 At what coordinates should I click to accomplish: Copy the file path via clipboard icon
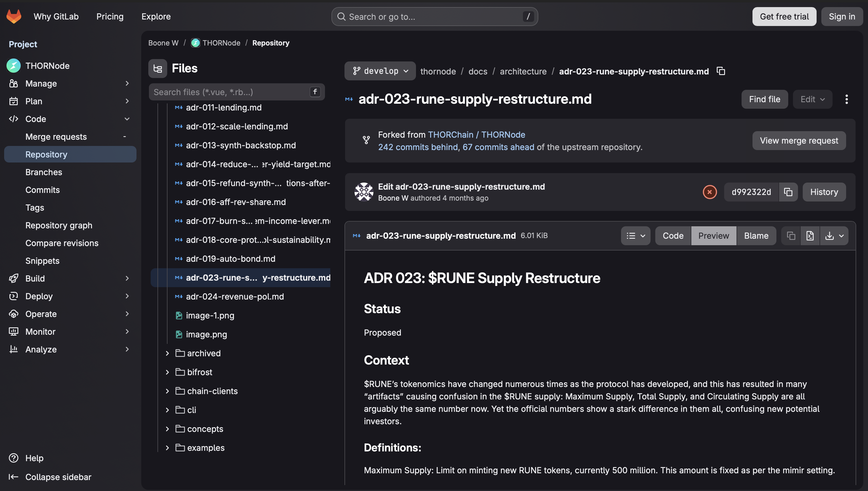click(x=721, y=71)
